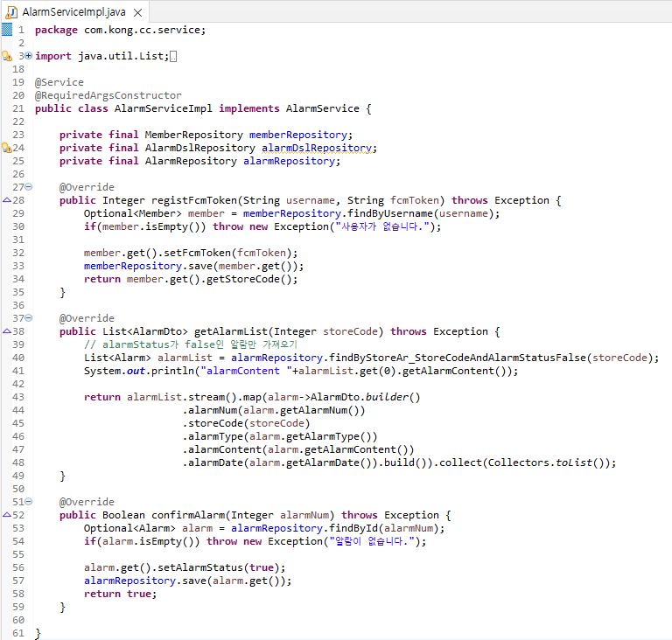Select the AlarmServiceImpl.java editor tab
Screen dimensions: 672x640
[74, 12]
